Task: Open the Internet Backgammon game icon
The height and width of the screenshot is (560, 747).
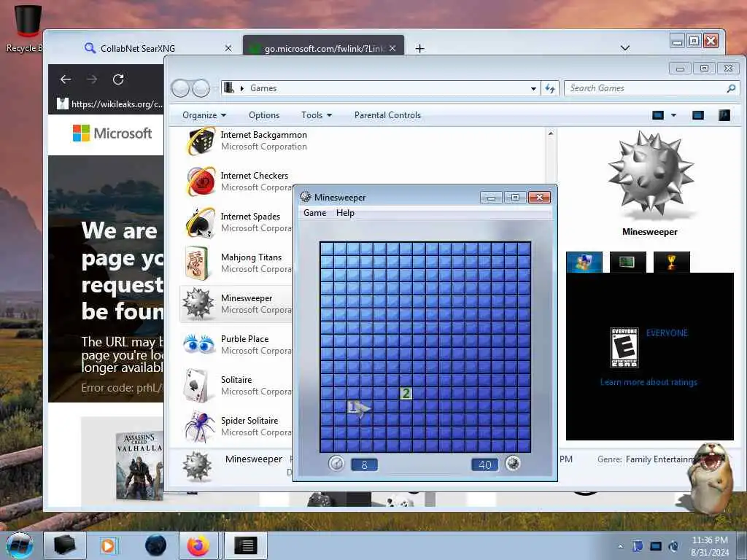Action: pyautogui.click(x=200, y=141)
